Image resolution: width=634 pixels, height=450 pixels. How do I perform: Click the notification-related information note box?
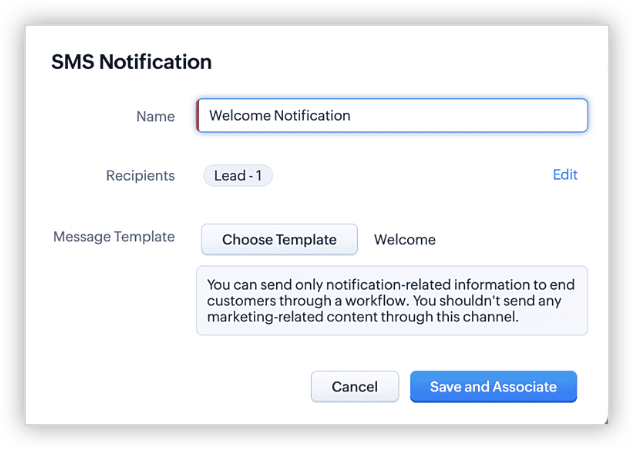[392, 300]
